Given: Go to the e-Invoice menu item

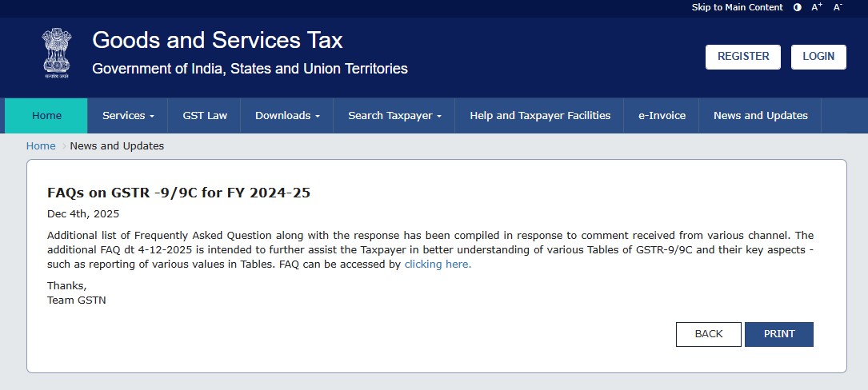Looking at the screenshot, I should [662, 116].
